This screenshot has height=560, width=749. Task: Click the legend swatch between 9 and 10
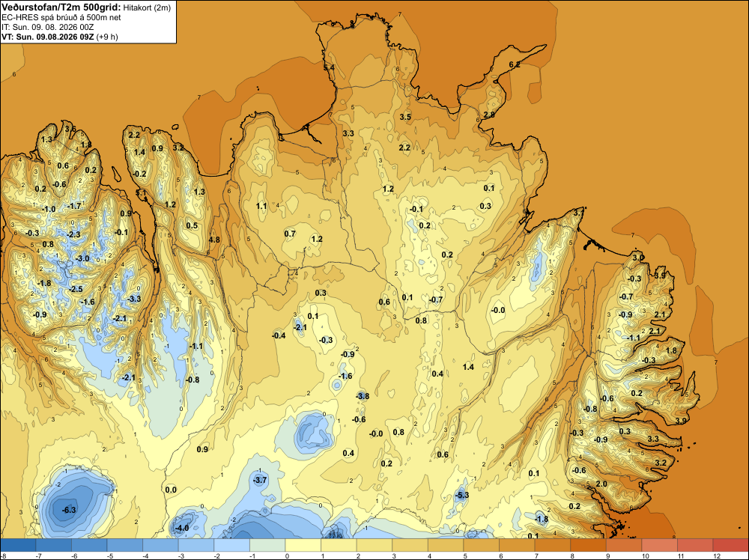coord(624,545)
